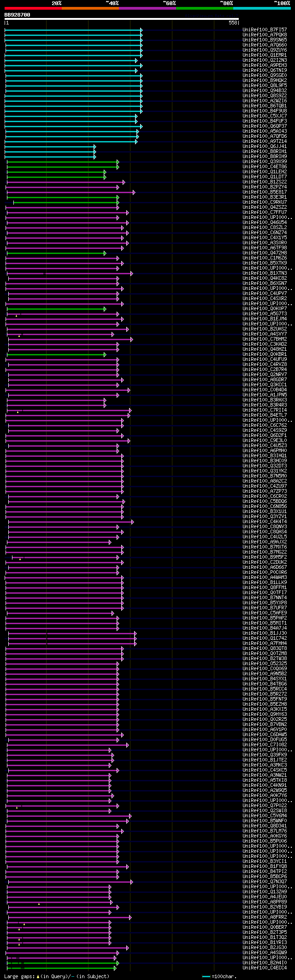This screenshot has height=980, width=295.
Task: Click label UniRef100_Q9SGE0
Action: click(x=265, y=75)
